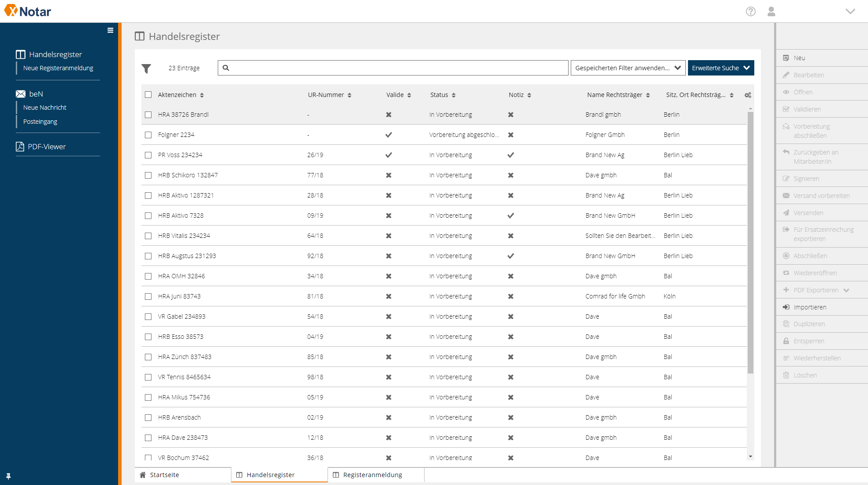Open Neue Registeranmeldung link
The width and height of the screenshot is (868, 485).
click(58, 68)
